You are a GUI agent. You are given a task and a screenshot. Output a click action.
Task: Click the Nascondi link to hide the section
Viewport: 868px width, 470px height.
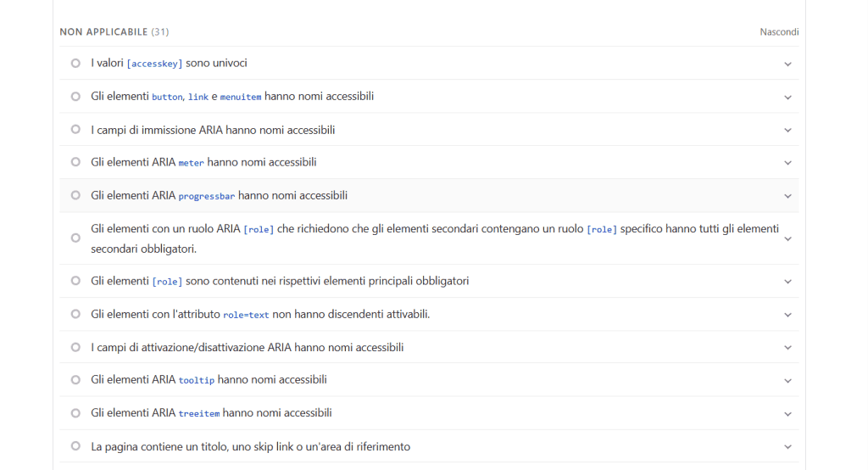(x=778, y=32)
